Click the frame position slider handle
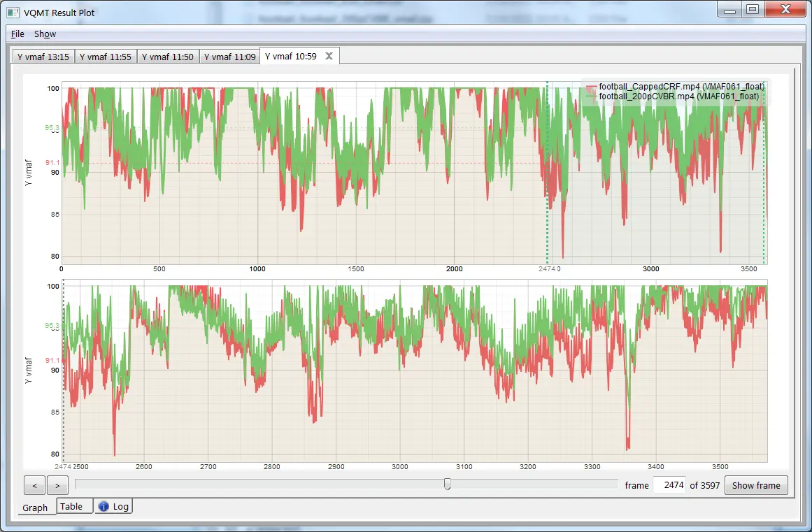Screen dimensions: 812x532 (448, 484)
